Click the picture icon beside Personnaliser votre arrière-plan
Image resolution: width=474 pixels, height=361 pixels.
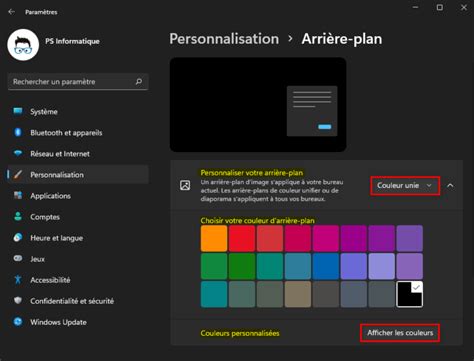185,185
